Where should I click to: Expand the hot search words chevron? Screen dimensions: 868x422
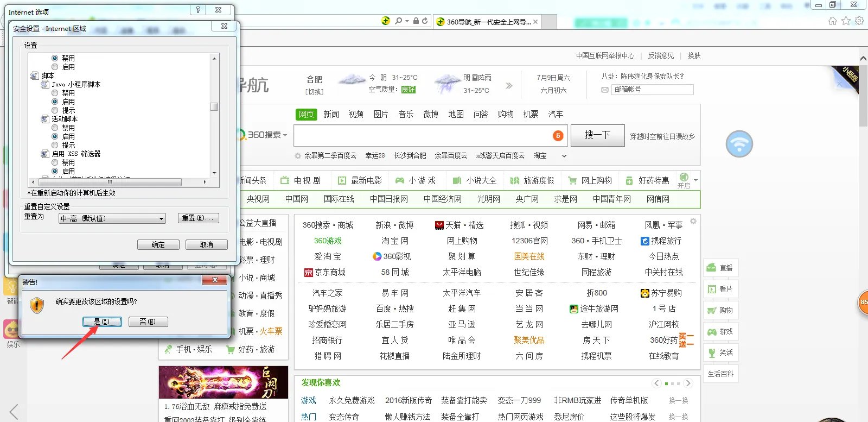pyautogui.click(x=564, y=156)
